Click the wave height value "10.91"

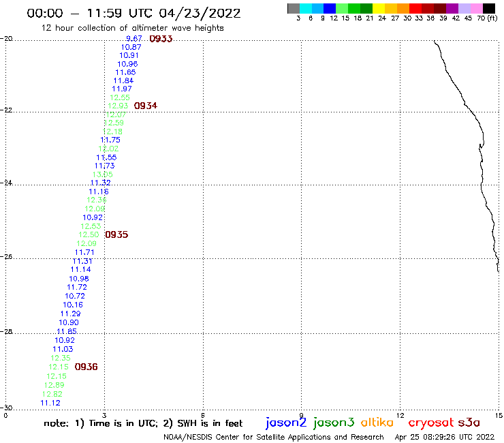coord(129,55)
